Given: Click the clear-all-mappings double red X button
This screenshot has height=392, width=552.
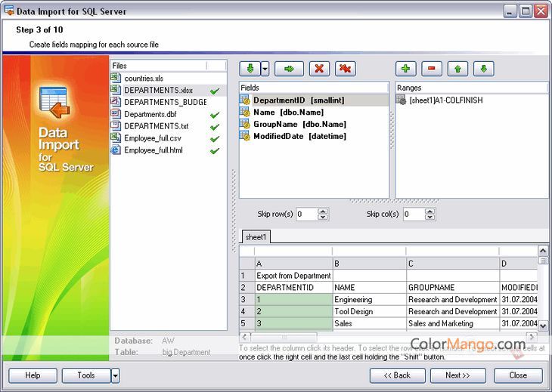Looking at the screenshot, I should point(346,69).
